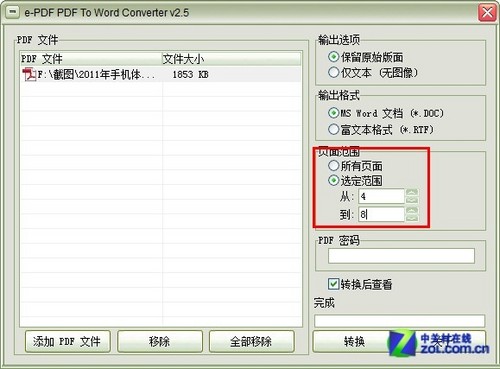This screenshot has height=369, width=500.
Task: Click the PDF 密码 password field
Action: tap(401, 256)
